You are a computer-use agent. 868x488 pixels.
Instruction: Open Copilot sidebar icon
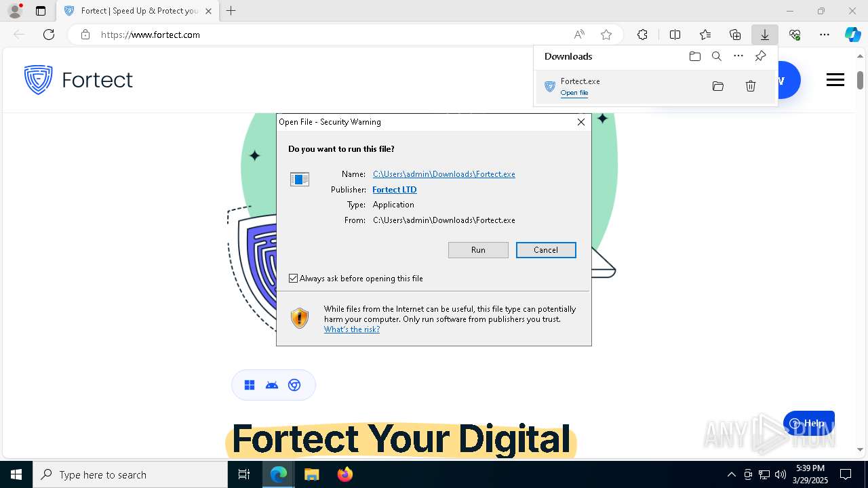(x=852, y=35)
